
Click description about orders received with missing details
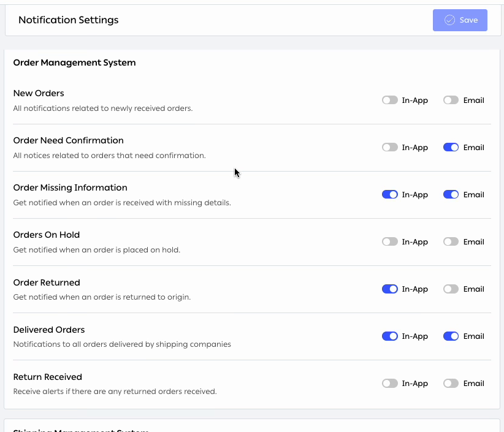coord(122,203)
